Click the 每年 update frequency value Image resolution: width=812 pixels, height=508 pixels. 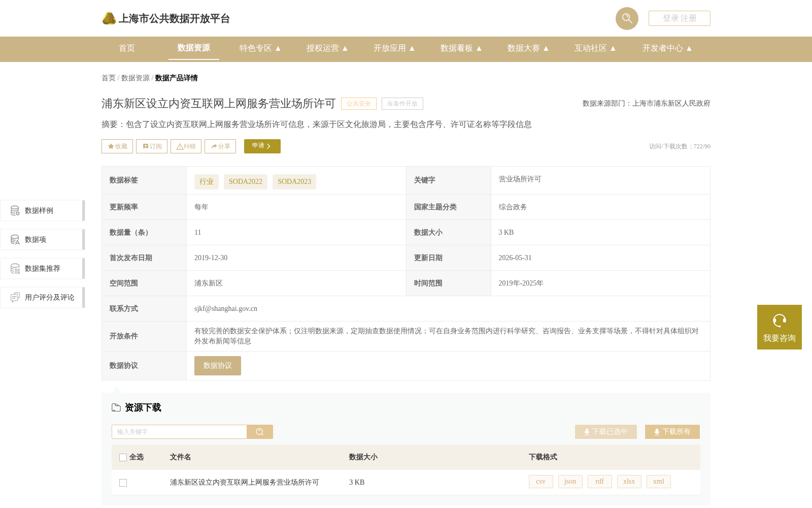(201, 207)
